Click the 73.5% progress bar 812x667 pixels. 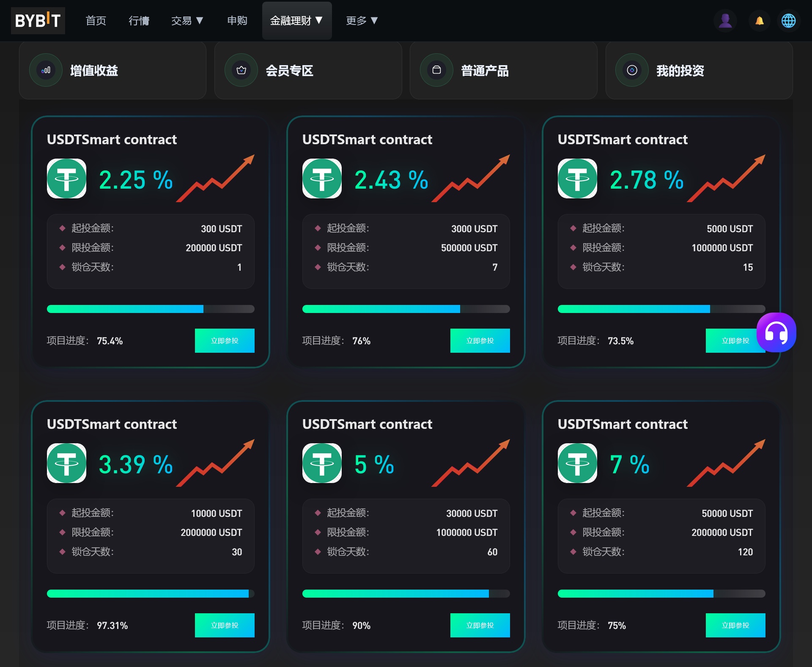[x=661, y=309]
